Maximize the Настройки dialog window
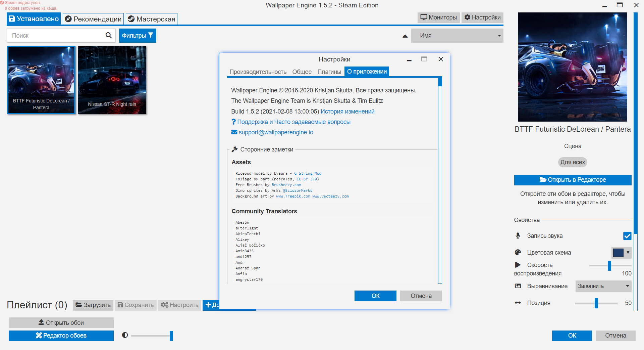This screenshot has height=350, width=644. pyautogui.click(x=424, y=59)
